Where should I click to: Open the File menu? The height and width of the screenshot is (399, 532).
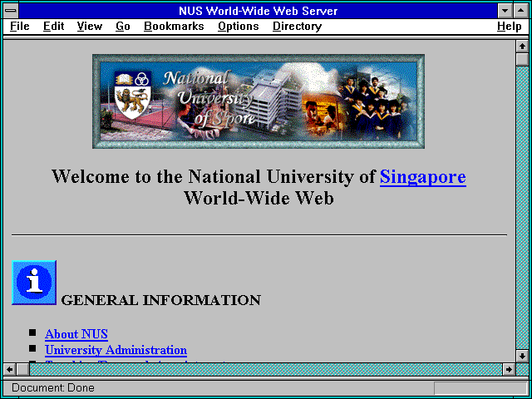click(x=20, y=26)
